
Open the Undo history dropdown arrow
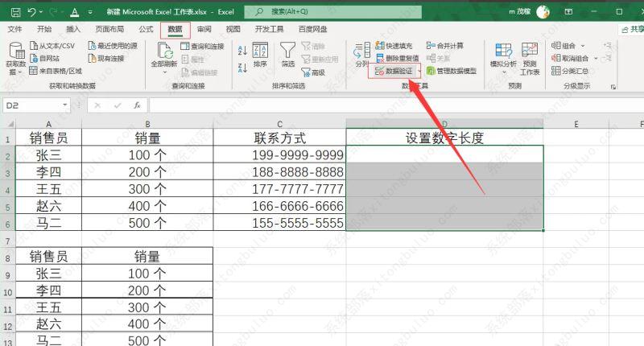pyautogui.click(x=41, y=12)
